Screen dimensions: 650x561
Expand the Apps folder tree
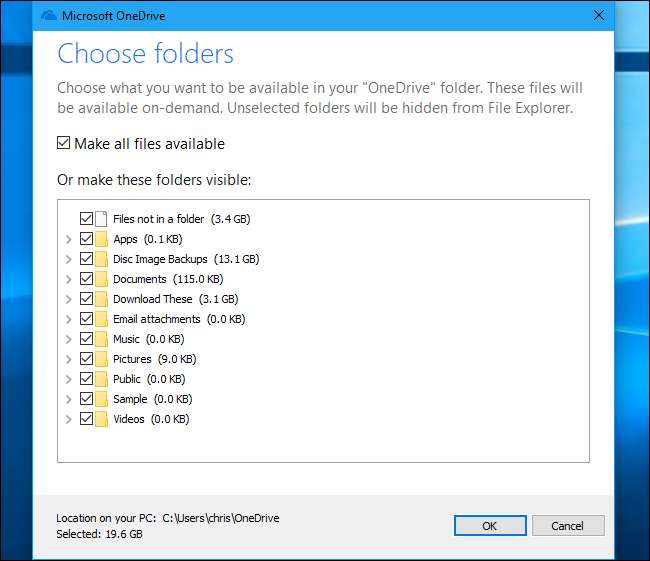tap(68, 239)
